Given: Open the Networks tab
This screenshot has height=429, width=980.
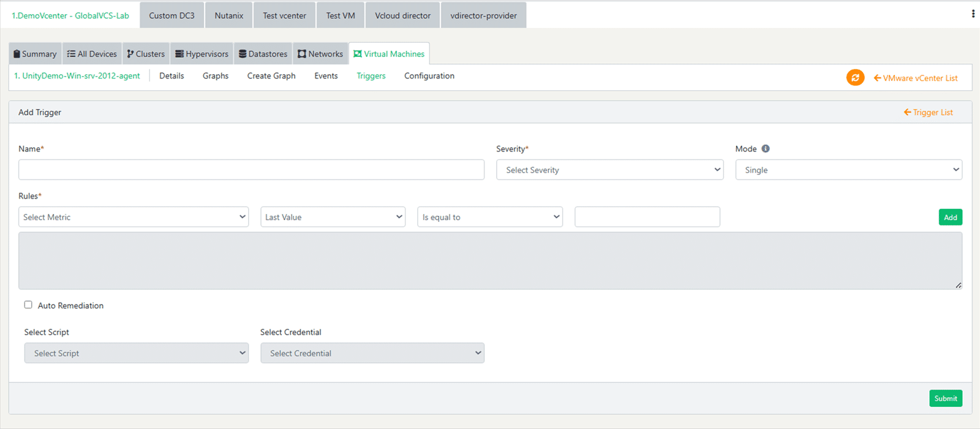Looking at the screenshot, I should 320,54.
